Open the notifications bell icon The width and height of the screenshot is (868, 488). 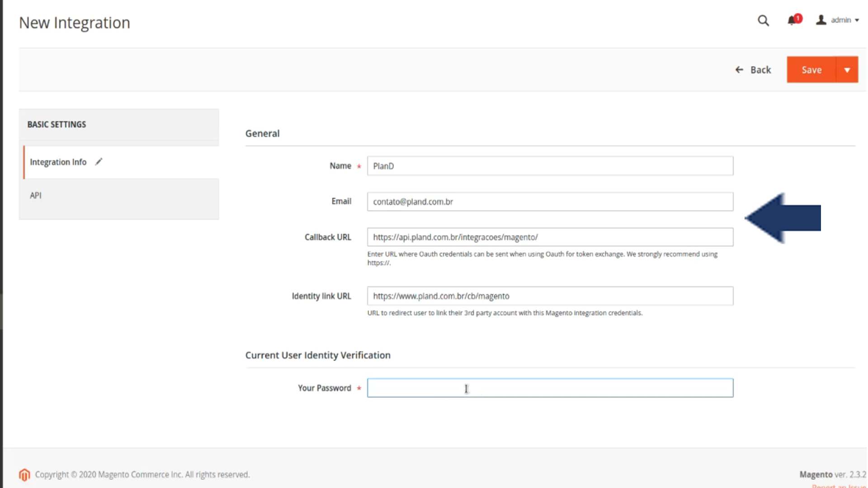tap(792, 20)
